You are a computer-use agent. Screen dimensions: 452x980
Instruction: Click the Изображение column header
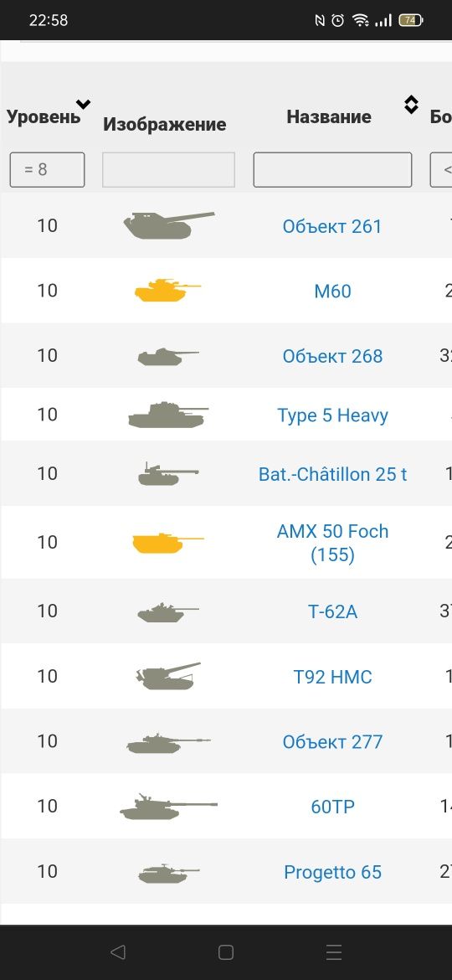click(165, 124)
